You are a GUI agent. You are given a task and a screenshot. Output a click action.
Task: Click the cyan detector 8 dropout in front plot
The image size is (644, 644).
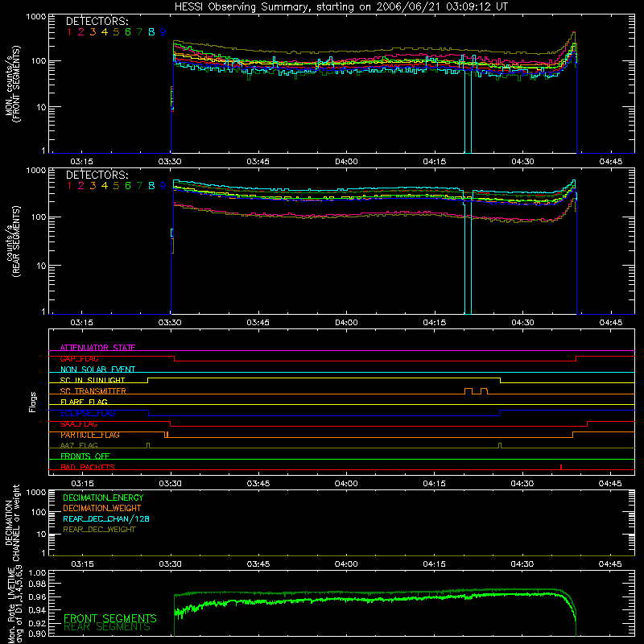[x=468, y=111]
